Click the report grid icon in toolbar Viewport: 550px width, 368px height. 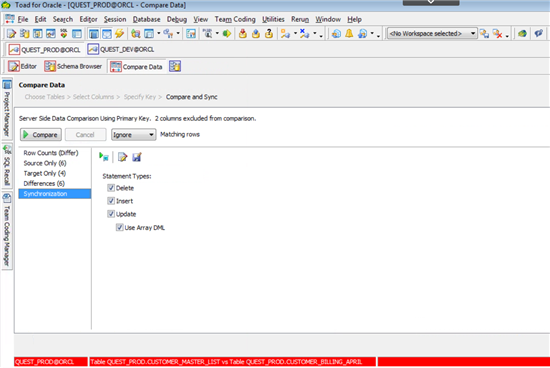coord(191,34)
